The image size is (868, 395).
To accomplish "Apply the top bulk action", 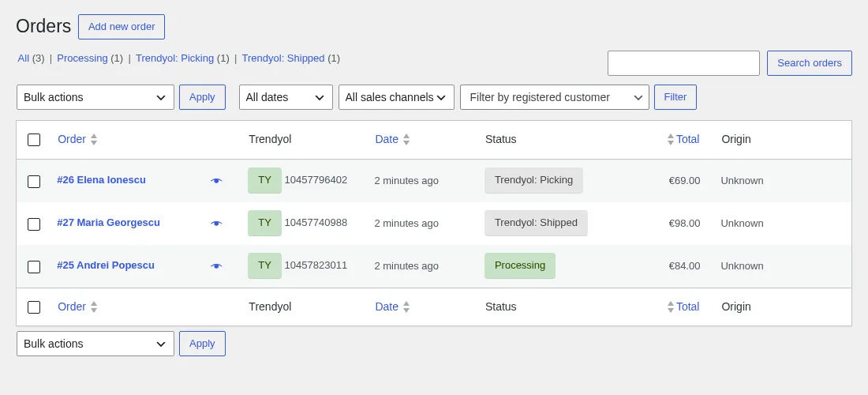I will point(202,97).
